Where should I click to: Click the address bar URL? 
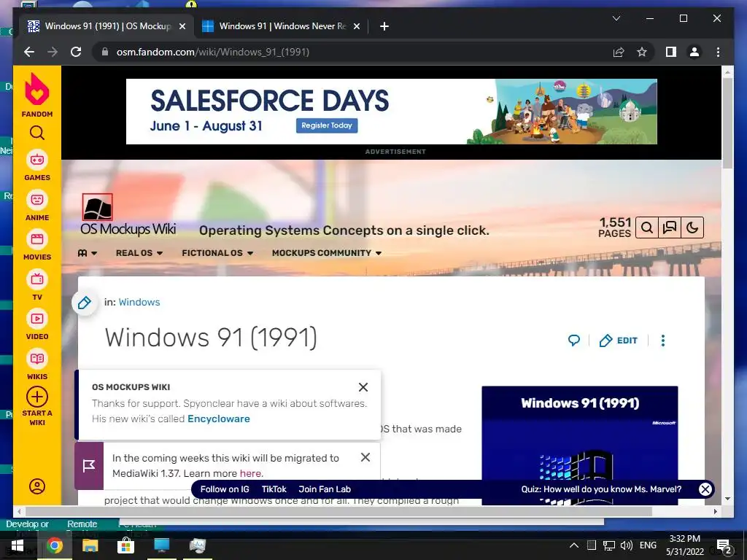213,52
